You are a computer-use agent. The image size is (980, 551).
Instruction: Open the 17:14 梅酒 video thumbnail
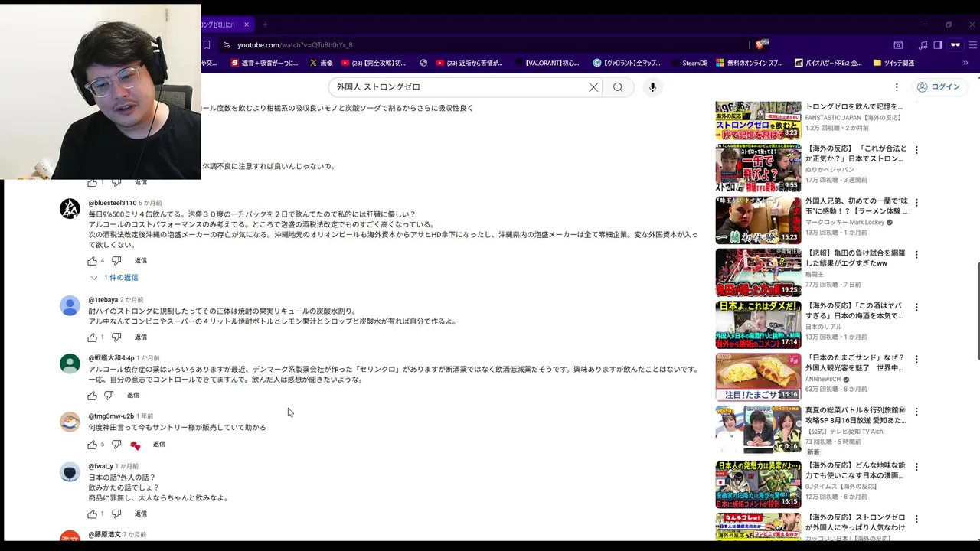[x=758, y=324]
